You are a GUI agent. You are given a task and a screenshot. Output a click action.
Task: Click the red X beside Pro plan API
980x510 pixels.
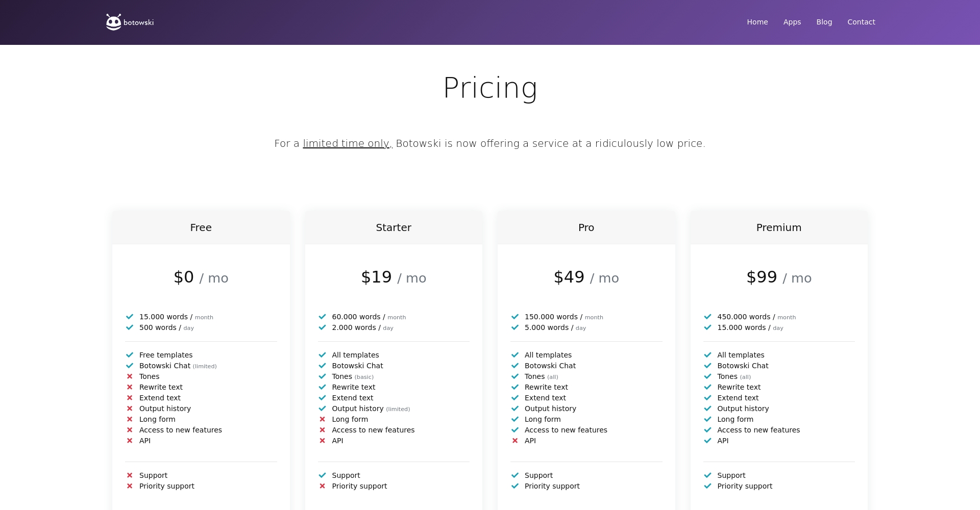click(515, 441)
